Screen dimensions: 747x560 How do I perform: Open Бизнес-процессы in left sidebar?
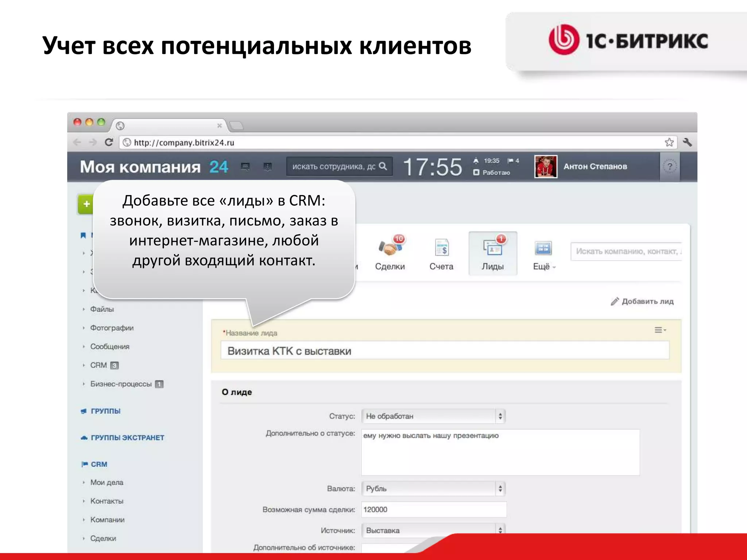pyautogui.click(x=127, y=384)
